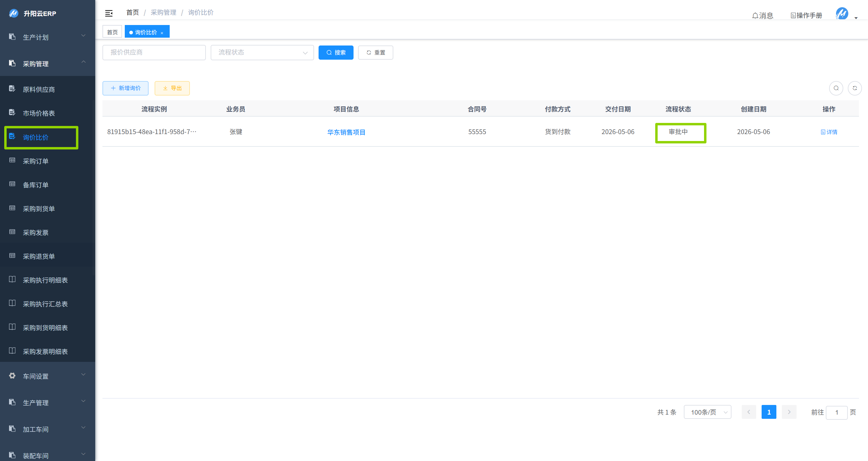Expand the 生产计划 sidebar menu

tap(48, 37)
